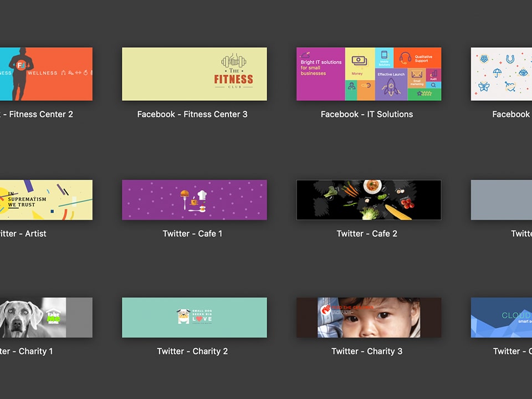Open the white icon-pattern Facebook template thumbnail
The image size is (532, 399).
pos(502,74)
